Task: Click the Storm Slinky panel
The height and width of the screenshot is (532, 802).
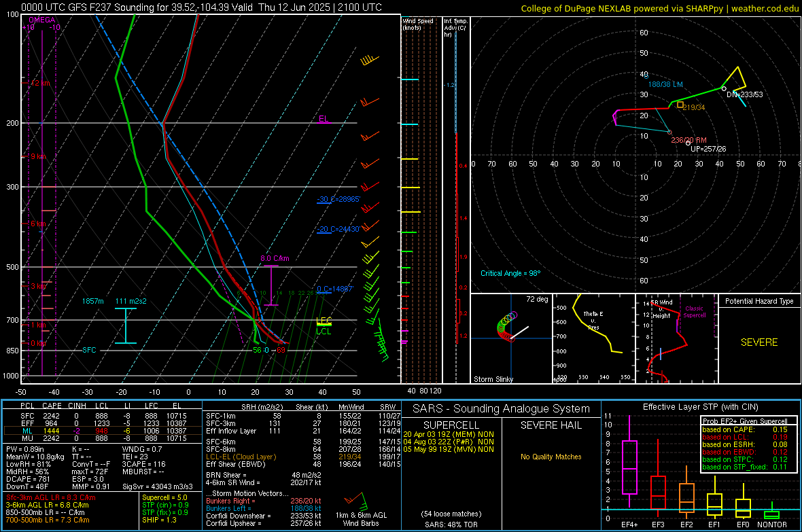Action: pyautogui.click(x=511, y=338)
